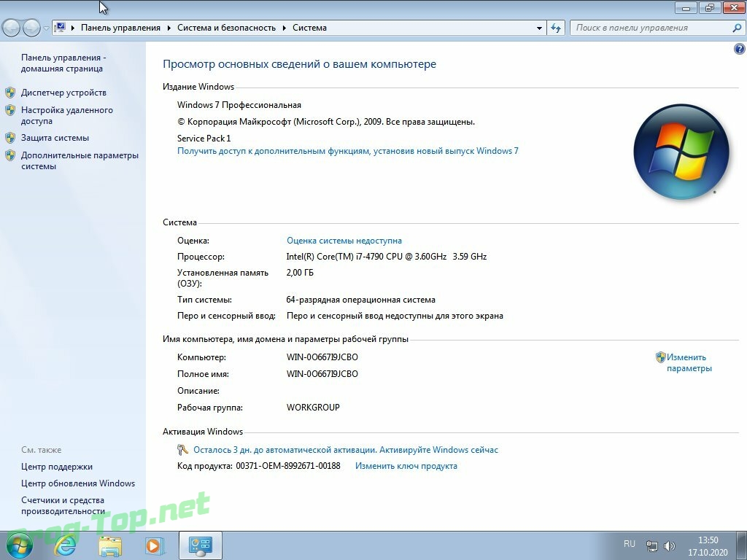Click Изменить параметры link
Viewport: 747px width, 560px height.
pyautogui.click(x=689, y=363)
